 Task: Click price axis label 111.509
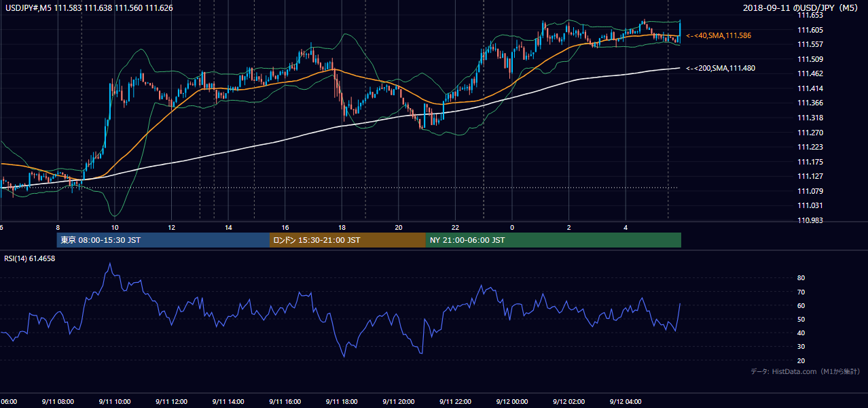click(810, 60)
